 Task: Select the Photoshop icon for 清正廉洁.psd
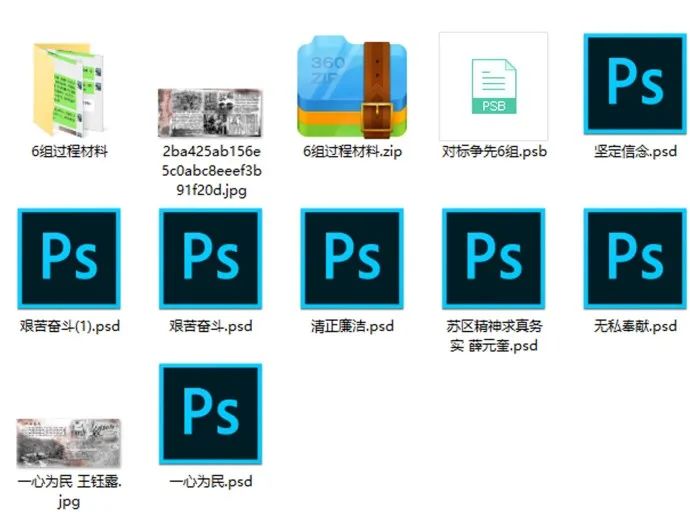pyautogui.click(x=352, y=258)
